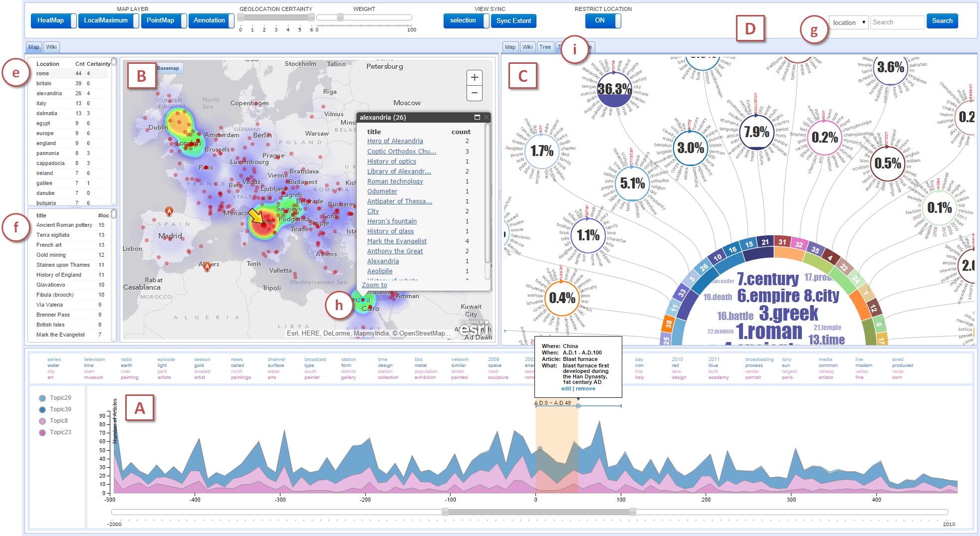Open the Basemap selector
980x536 pixels.
[168, 68]
